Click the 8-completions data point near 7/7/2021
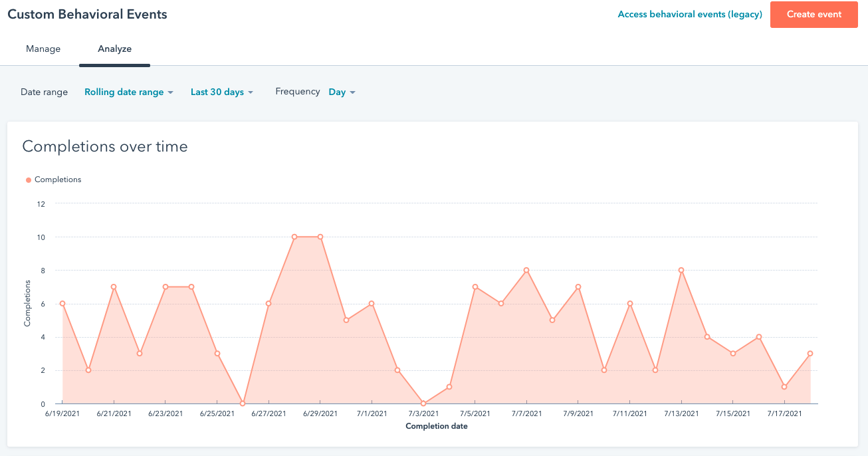 click(x=527, y=271)
